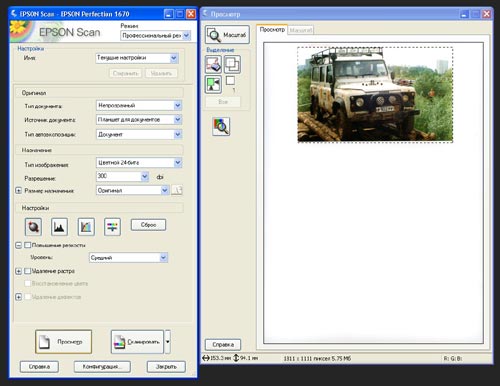
Task: Click the small marquee count square
Action: point(230,80)
